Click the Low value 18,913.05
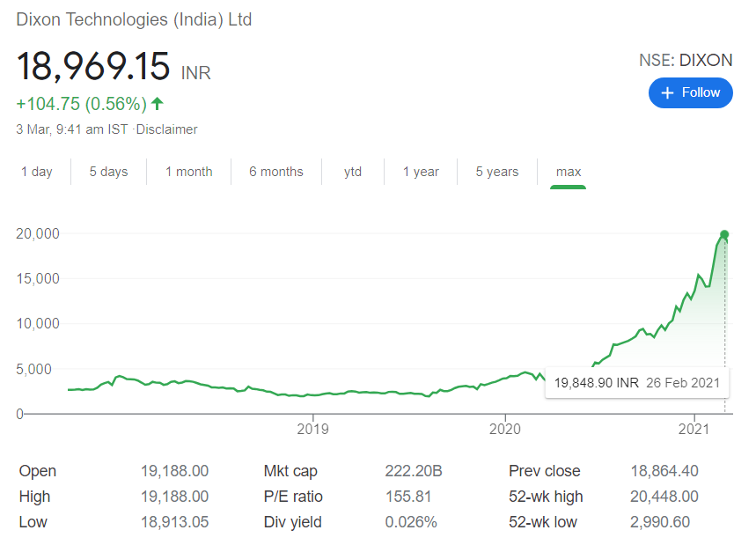This screenshot has height=545, width=756. pos(174,522)
